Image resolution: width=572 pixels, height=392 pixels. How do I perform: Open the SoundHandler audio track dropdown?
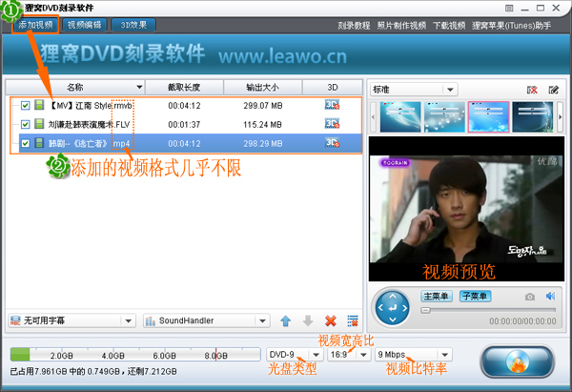tap(207, 320)
